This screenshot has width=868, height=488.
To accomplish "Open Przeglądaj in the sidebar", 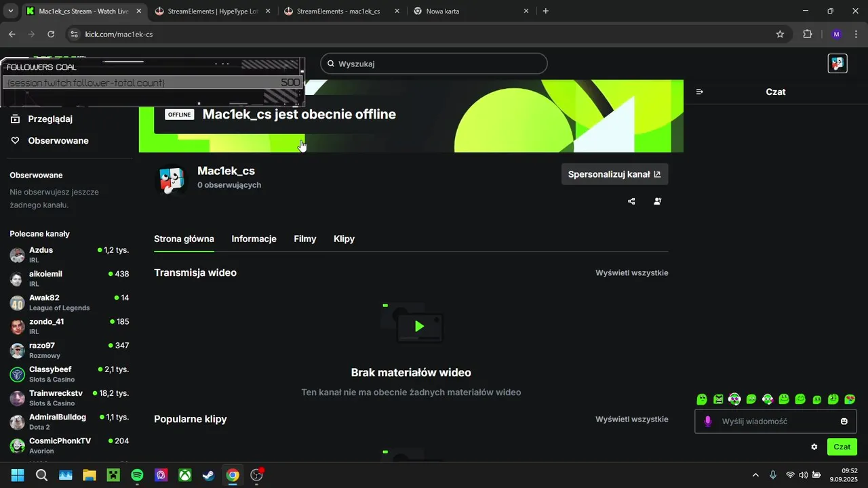I will pos(50,119).
